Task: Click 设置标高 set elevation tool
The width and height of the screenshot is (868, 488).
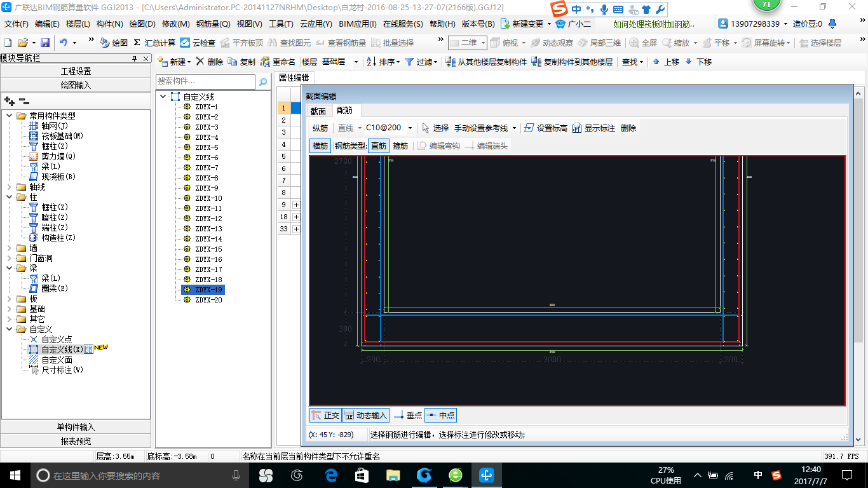Action: 545,128
